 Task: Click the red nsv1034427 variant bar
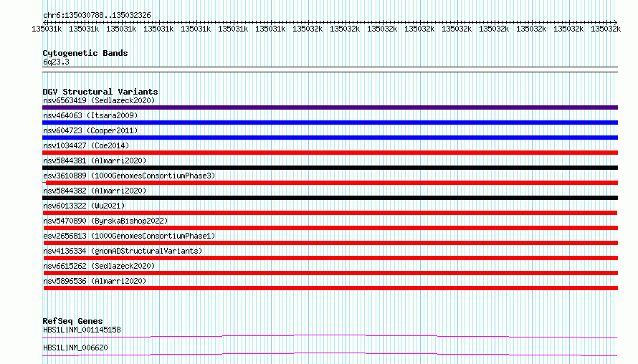pos(330,153)
